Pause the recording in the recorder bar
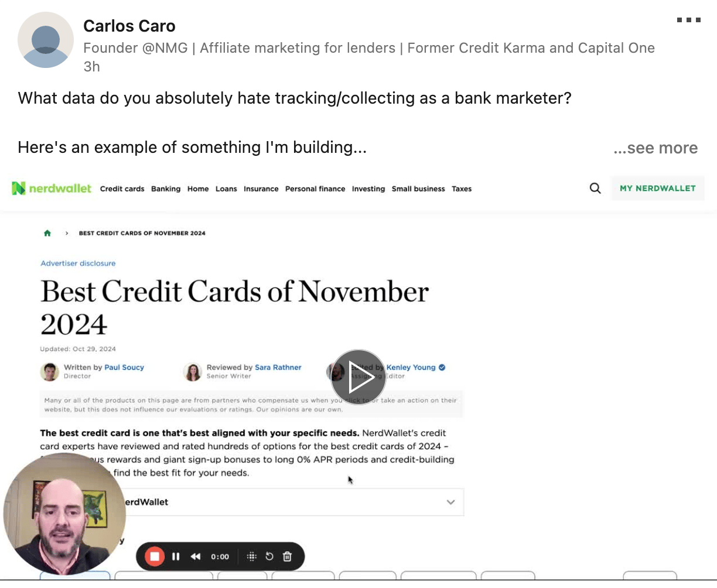Screen dimensions: 717x588 [x=176, y=556]
